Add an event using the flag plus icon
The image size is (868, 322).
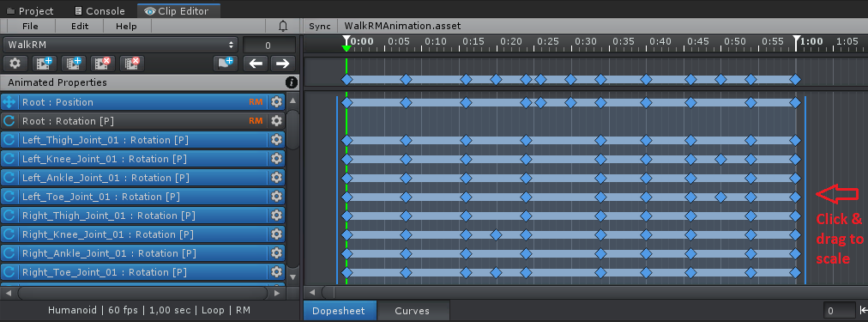coord(226,64)
